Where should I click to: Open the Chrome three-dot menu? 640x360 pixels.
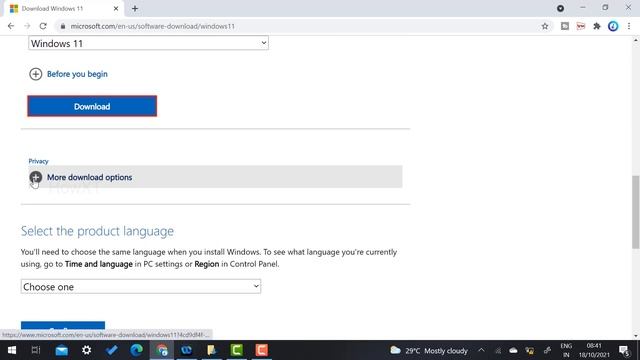coord(629,26)
